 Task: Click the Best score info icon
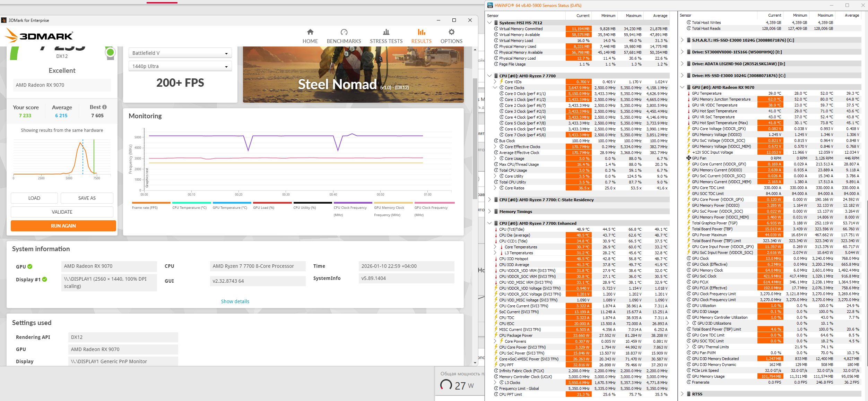(x=104, y=107)
